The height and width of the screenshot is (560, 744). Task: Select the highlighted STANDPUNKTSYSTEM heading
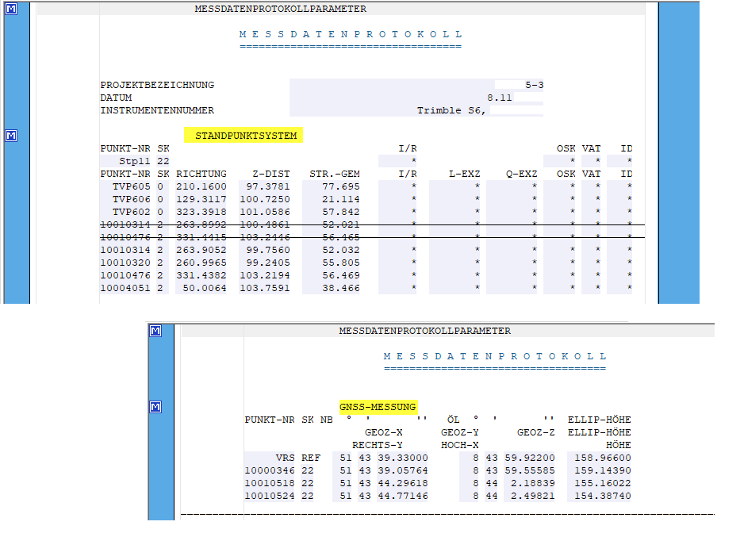coord(246,136)
